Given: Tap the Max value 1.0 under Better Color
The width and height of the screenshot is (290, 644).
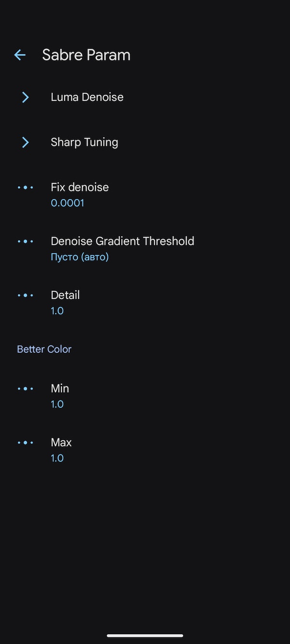Looking at the screenshot, I should coord(57,458).
